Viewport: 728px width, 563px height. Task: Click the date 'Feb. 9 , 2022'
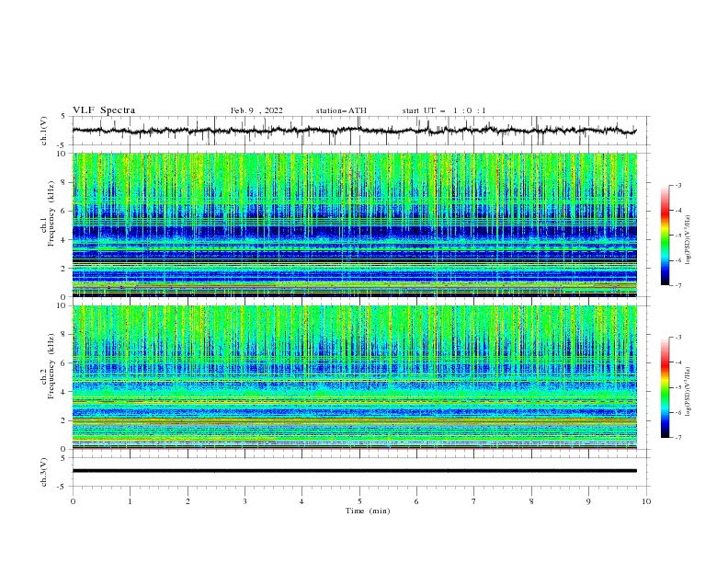tap(256, 110)
